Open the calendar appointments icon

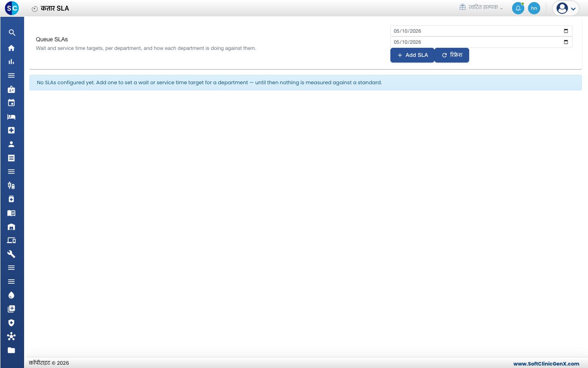(x=11, y=103)
